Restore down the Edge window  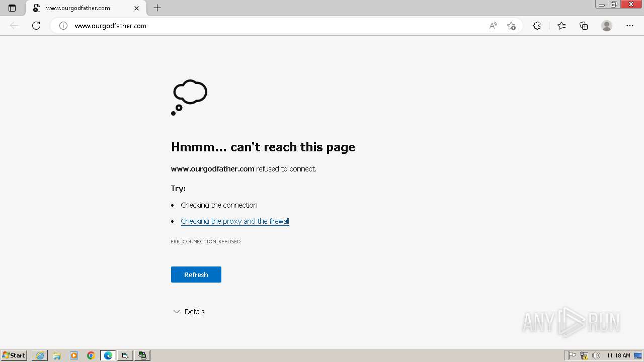coord(614,5)
